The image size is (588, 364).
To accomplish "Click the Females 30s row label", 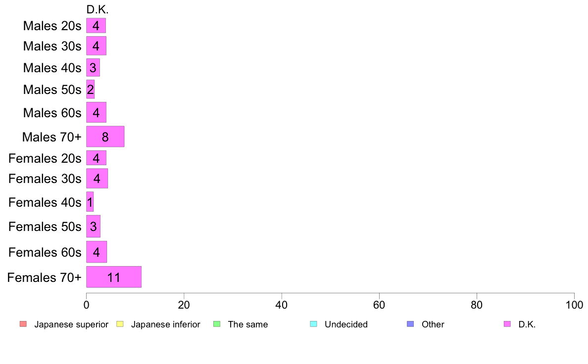I will (45, 179).
